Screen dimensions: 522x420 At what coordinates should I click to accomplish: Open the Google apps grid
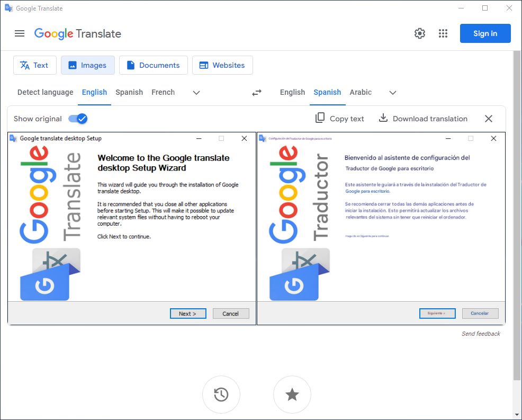(443, 33)
